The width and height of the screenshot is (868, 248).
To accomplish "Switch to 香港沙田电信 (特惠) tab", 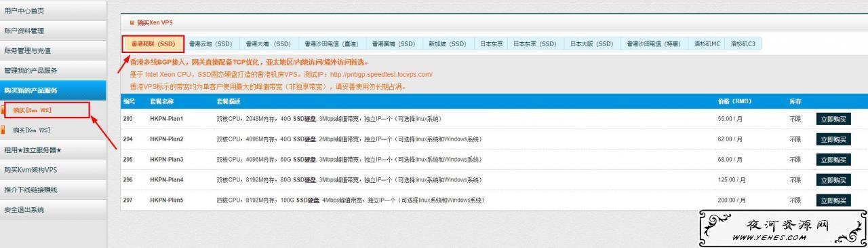I will 654,44.
